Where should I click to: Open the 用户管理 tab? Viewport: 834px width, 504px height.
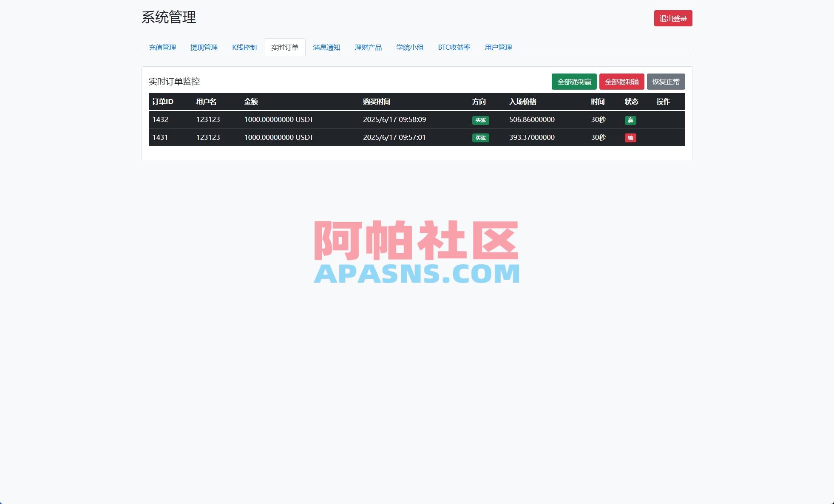click(498, 48)
